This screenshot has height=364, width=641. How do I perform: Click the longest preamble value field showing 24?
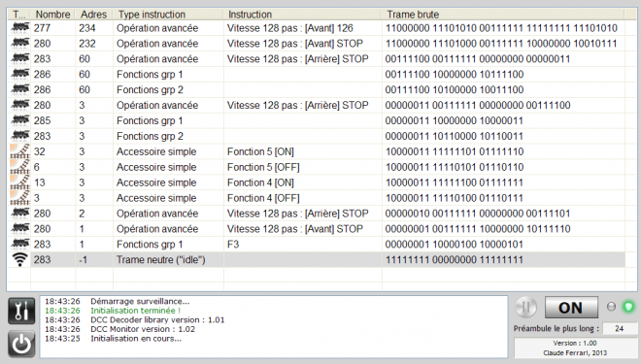pos(620,328)
